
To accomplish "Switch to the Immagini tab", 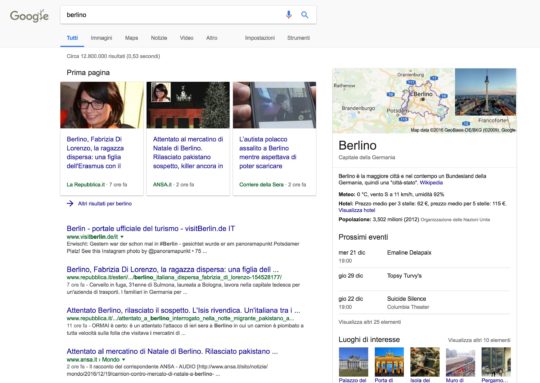I will [101, 38].
